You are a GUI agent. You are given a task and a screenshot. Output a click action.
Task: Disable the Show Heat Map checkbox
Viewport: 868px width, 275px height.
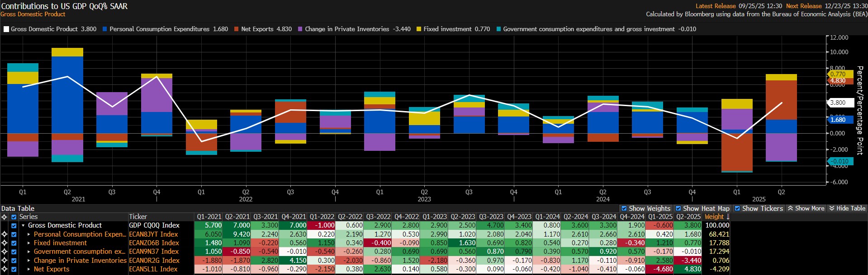[678, 209]
